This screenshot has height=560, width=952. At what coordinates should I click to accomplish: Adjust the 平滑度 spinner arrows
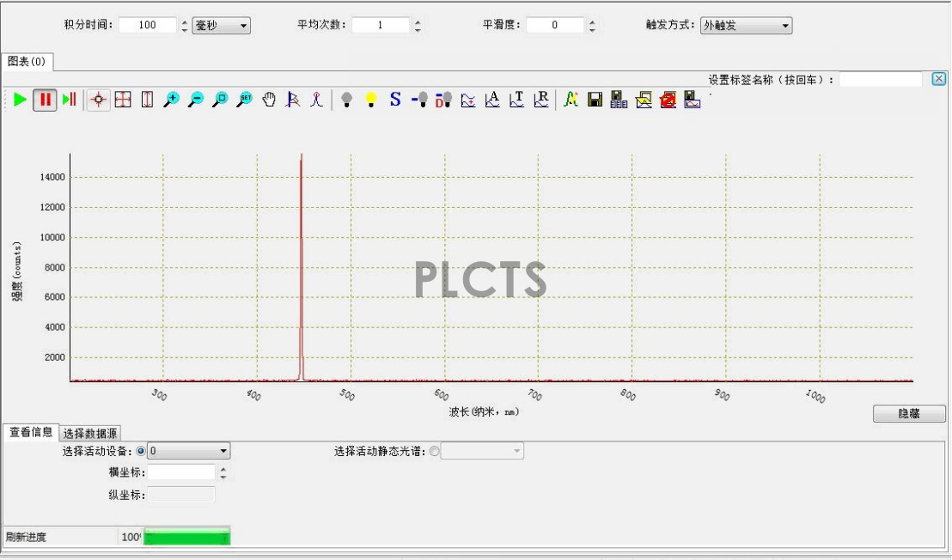592,26
